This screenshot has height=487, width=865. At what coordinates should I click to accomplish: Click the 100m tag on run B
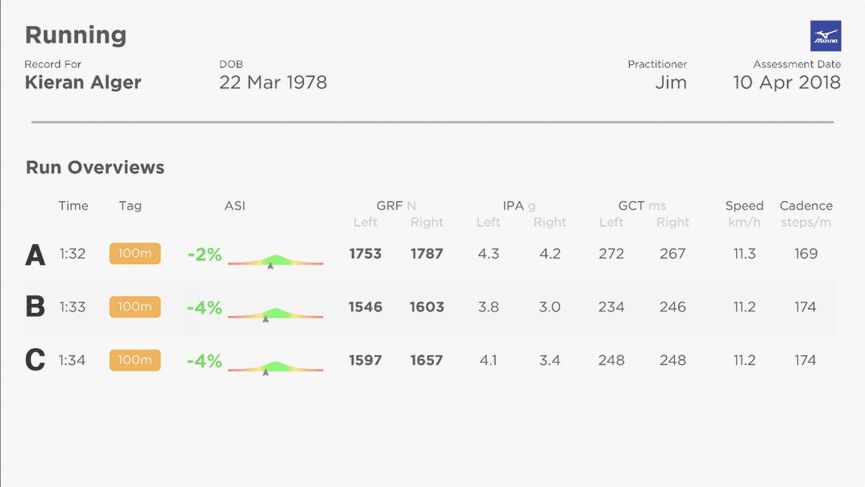coord(135,307)
